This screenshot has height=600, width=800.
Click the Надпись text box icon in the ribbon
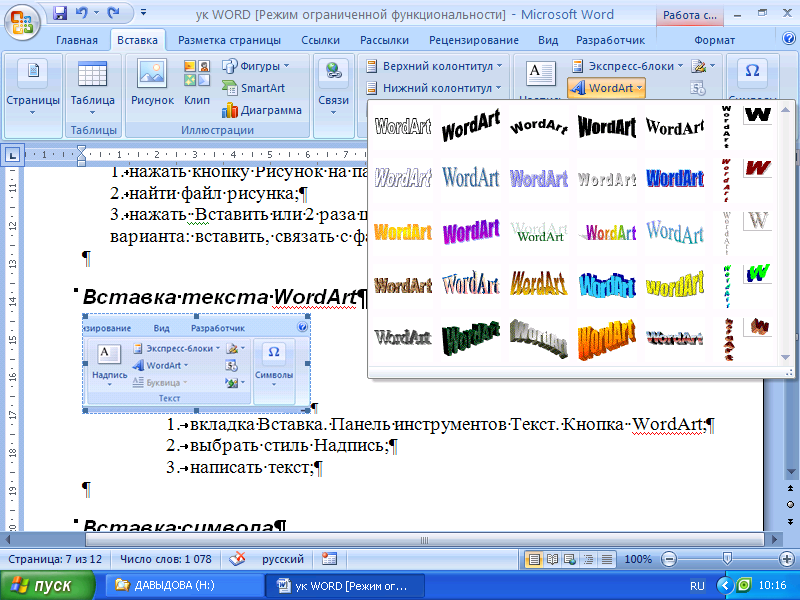tap(540, 74)
